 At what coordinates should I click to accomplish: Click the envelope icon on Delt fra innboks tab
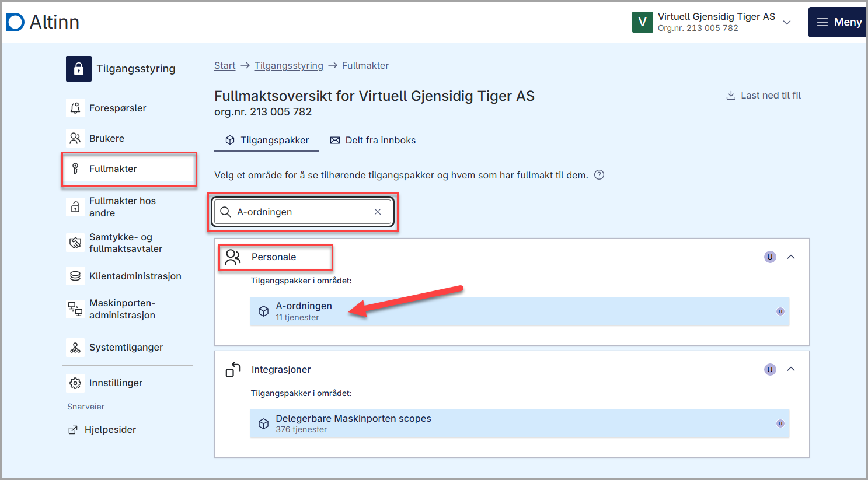point(335,141)
